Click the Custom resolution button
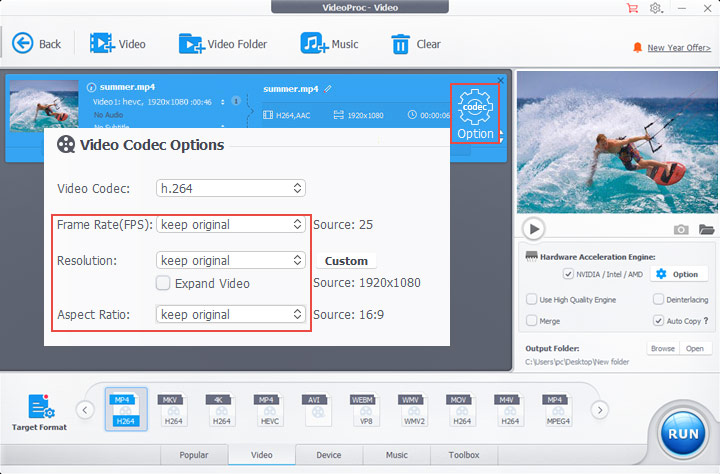This screenshot has width=720, height=474. click(346, 261)
